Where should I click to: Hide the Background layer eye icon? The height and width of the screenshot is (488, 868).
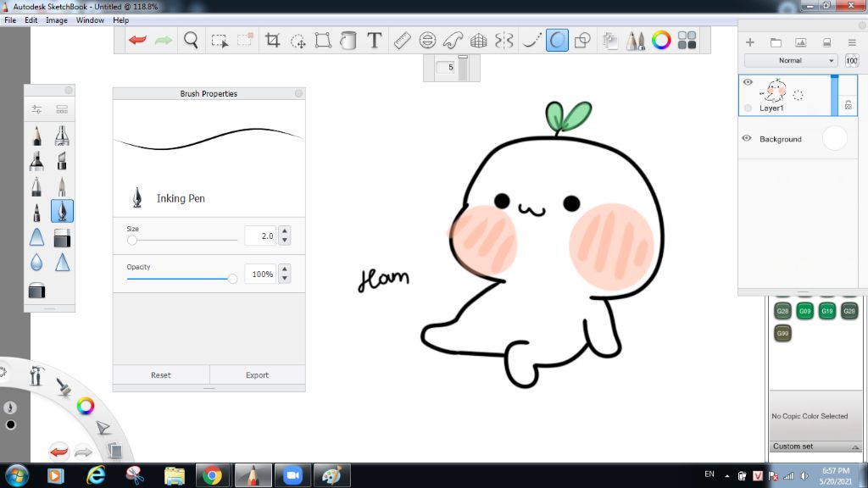(747, 138)
